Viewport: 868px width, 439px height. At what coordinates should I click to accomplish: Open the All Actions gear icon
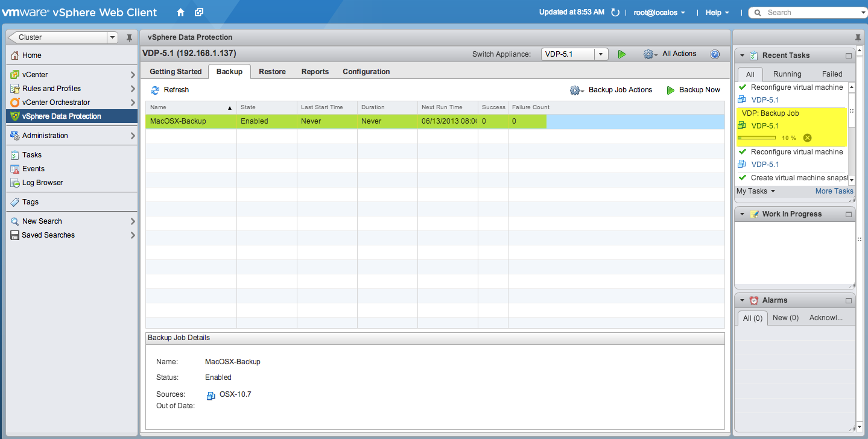(x=650, y=54)
